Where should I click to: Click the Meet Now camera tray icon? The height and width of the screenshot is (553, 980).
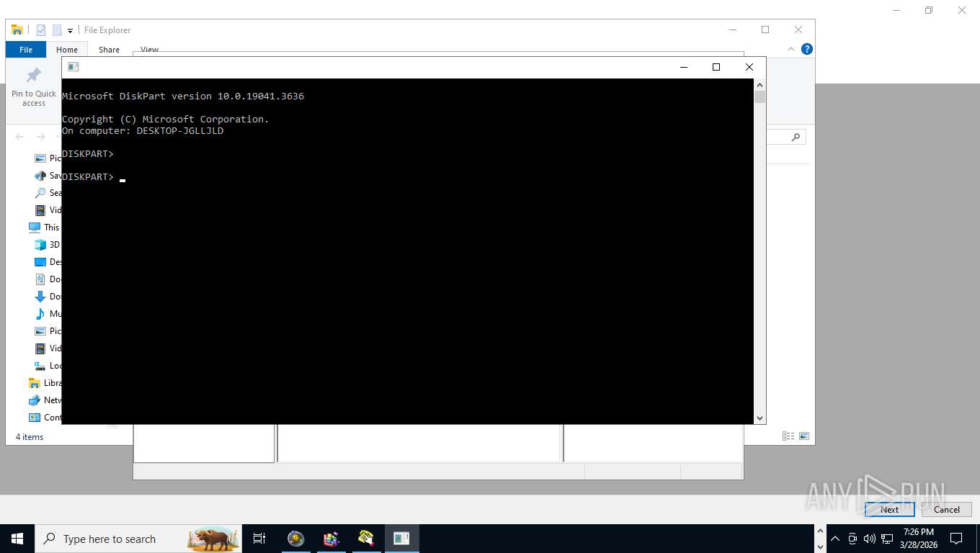[x=852, y=539]
